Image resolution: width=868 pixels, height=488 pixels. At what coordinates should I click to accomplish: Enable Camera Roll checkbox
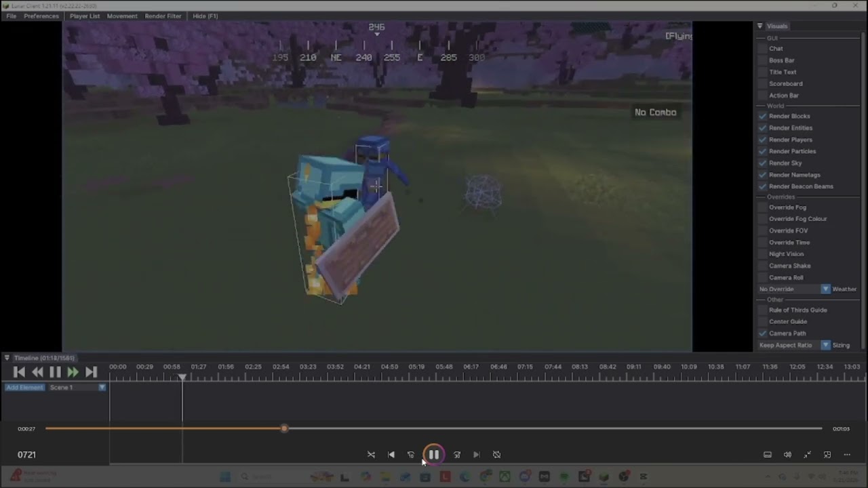[x=763, y=278]
